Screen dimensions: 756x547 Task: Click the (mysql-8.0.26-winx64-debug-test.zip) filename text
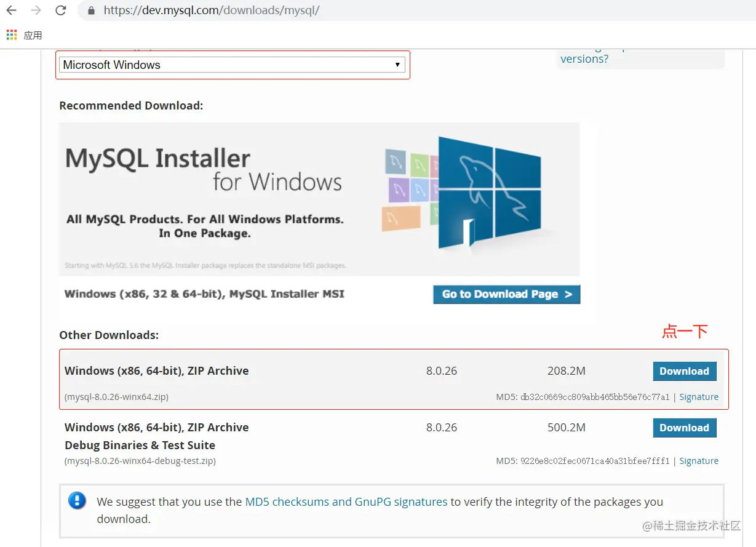pyautogui.click(x=140, y=461)
